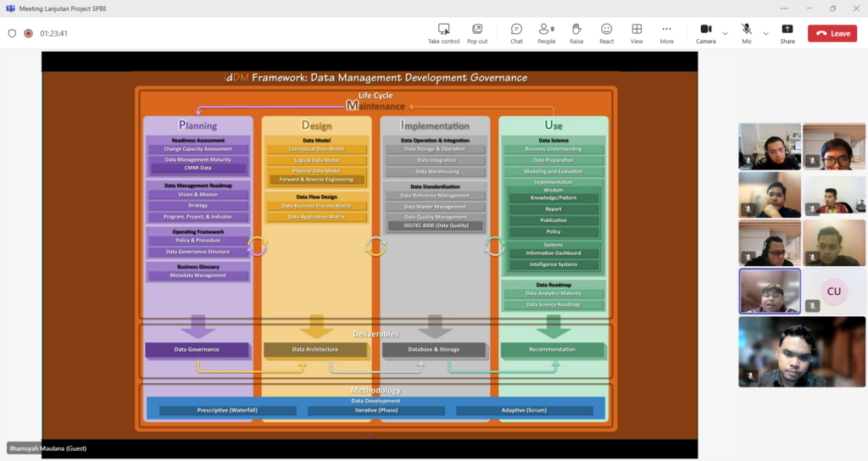868x461 pixels.
Task: Expand the mic options arrow
Action: click(765, 34)
